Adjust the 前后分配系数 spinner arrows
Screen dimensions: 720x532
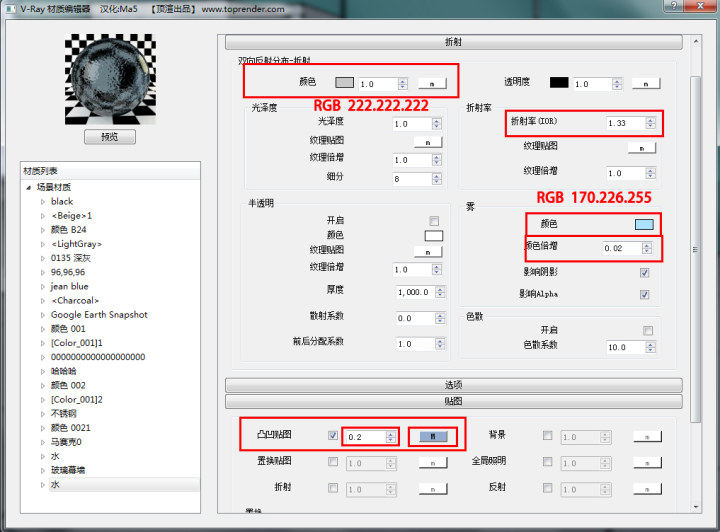(440, 344)
